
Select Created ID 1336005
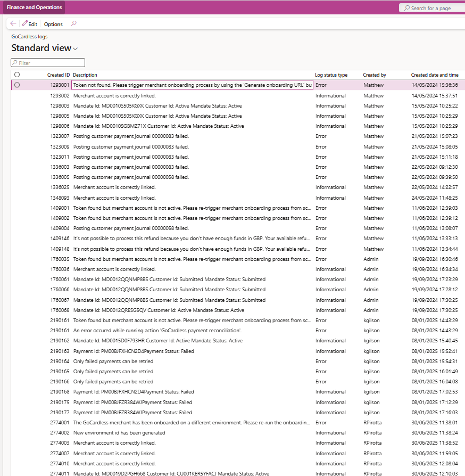click(x=60, y=177)
